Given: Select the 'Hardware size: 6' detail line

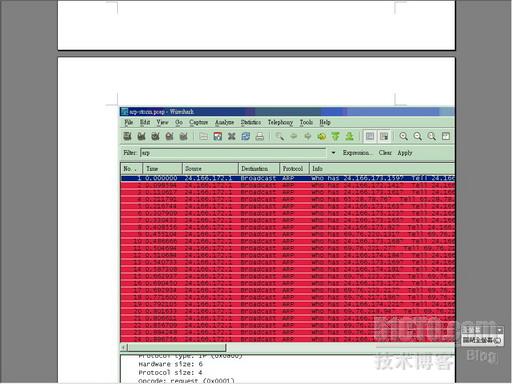Looking at the screenshot, I should (x=171, y=364).
